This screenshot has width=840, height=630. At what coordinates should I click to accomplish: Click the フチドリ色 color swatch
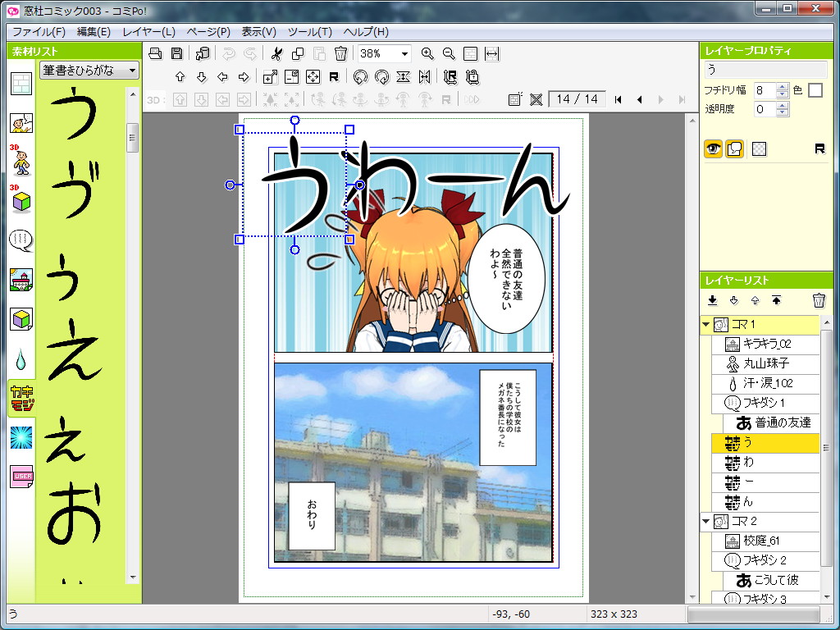815,90
